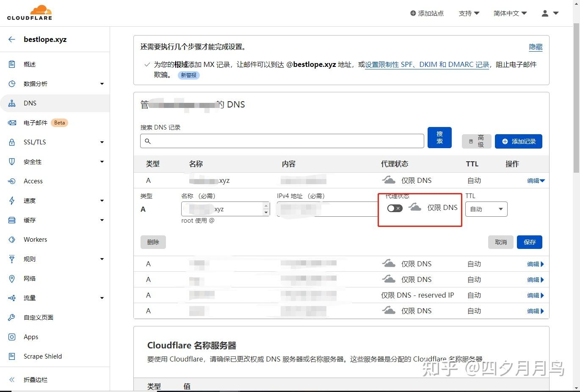Open the Scrape Shield document icon
This screenshot has width=580, height=392.
point(12,356)
